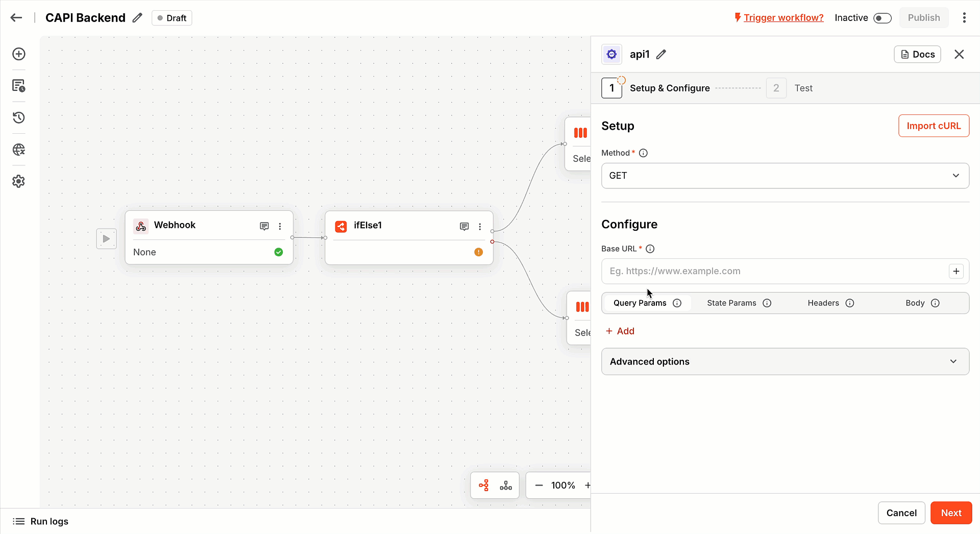The height and width of the screenshot is (534, 980).
Task: Open the execution history icon in sidebar
Action: tap(19, 118)
